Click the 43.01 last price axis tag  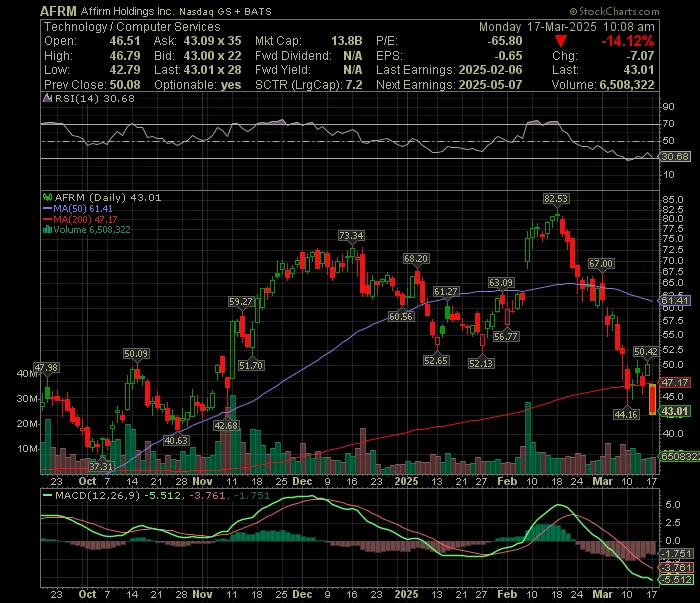[x=675, y=411]
